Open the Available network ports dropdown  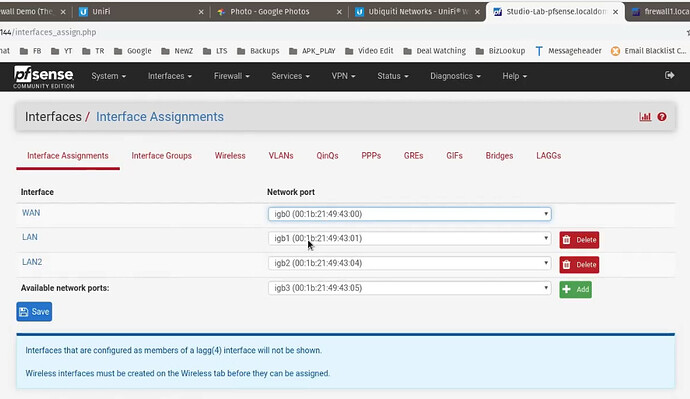(409, 288)
